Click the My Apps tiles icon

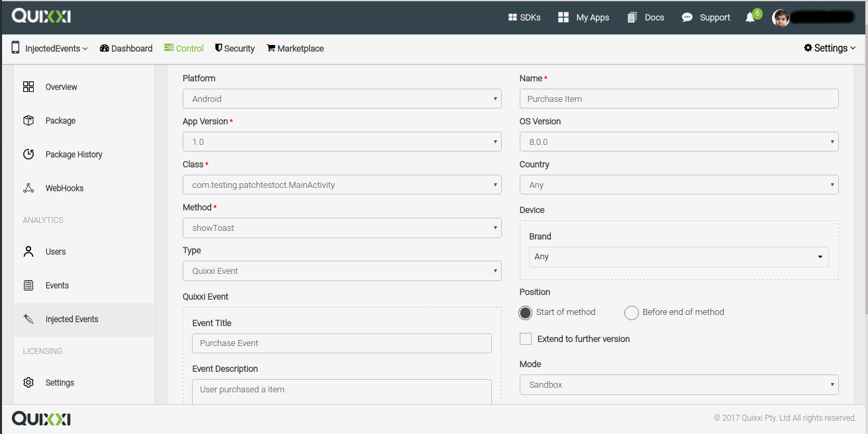(563, 17)
